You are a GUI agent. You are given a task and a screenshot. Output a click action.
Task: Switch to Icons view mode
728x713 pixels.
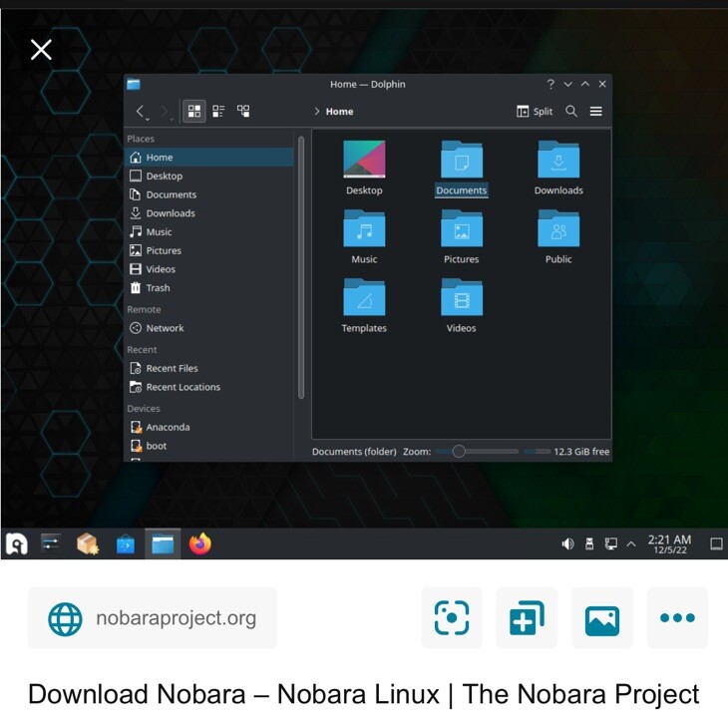[194, 112]
